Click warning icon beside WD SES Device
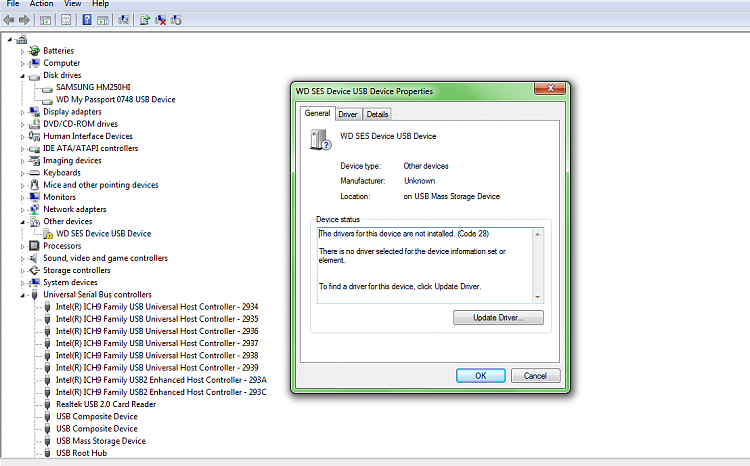This screenshot has height=466, width=750. point(48,234)
